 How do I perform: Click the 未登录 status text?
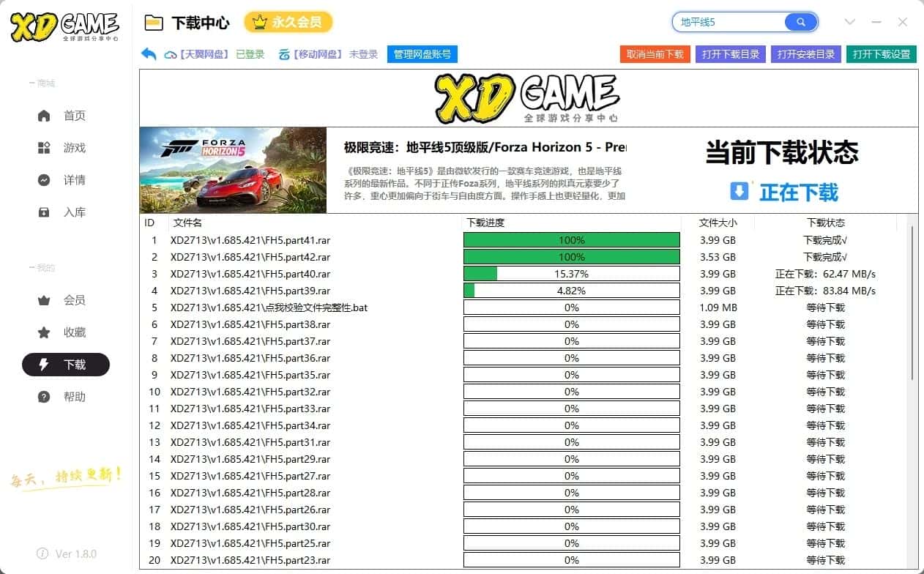tap(364, 54)
